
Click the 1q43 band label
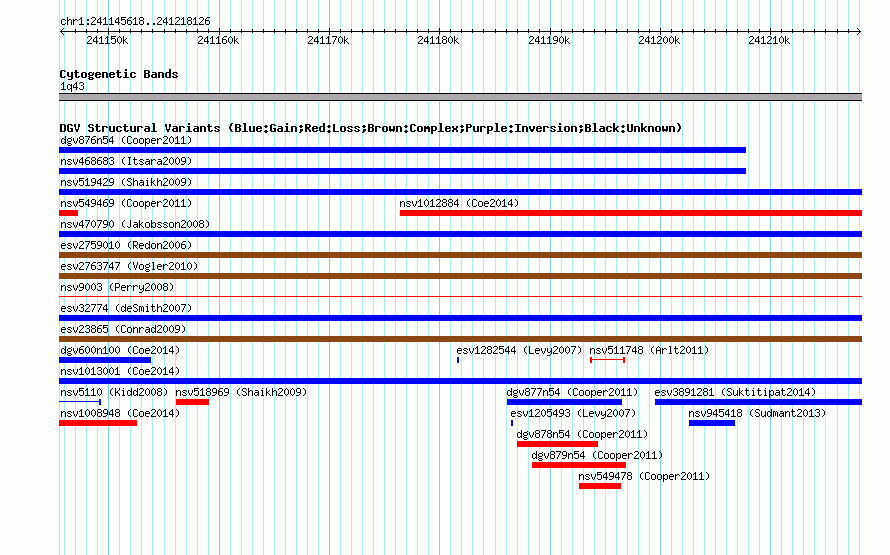(72, 87)
